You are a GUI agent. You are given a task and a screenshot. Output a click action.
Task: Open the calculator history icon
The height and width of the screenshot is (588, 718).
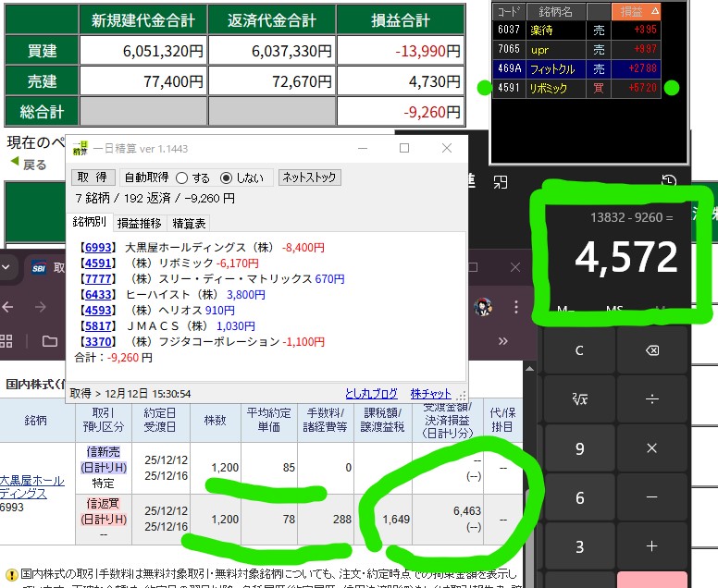[x=670, y=181]
